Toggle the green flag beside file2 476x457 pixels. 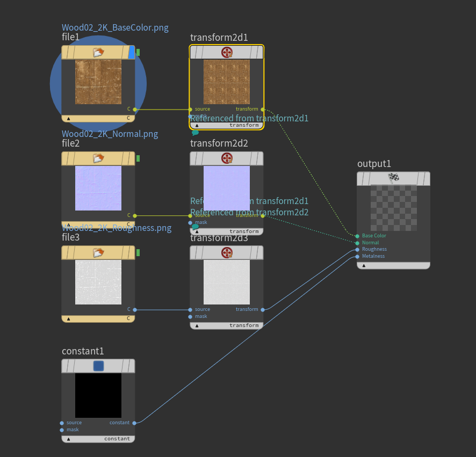click(138, 158)
